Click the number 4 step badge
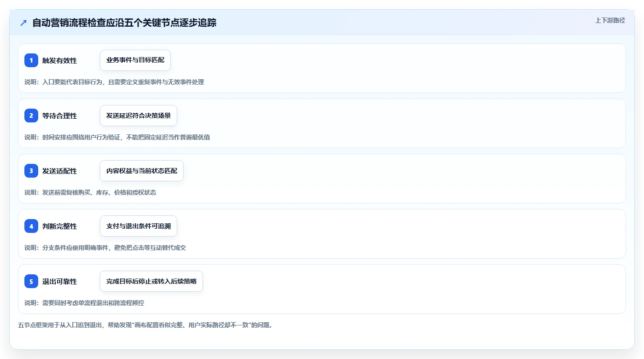 click(31, 226)
